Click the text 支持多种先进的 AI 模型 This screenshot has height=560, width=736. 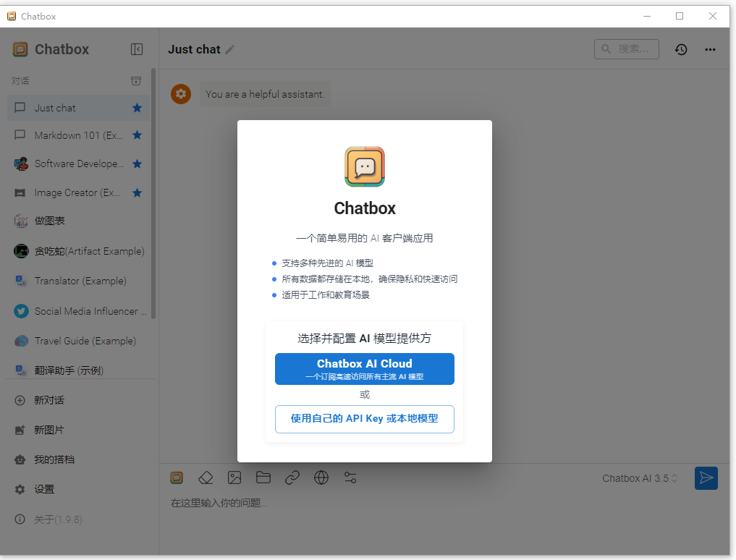pos(327,263)
